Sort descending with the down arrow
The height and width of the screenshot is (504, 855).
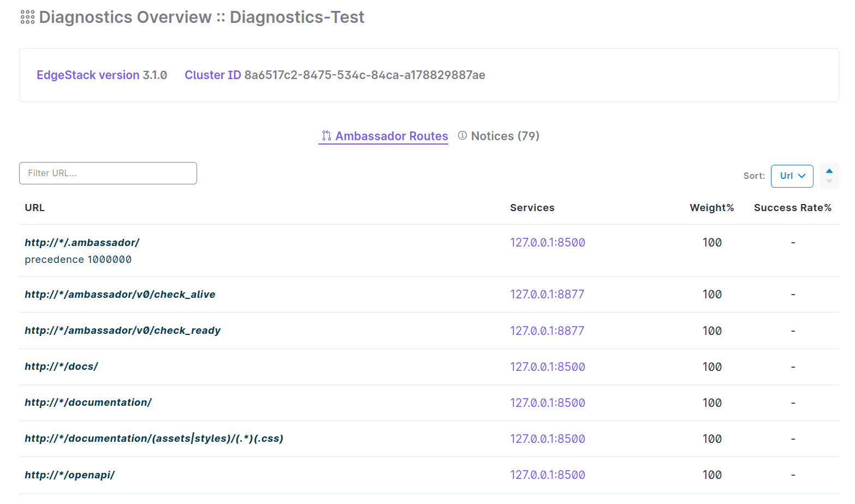click(829, 181)
